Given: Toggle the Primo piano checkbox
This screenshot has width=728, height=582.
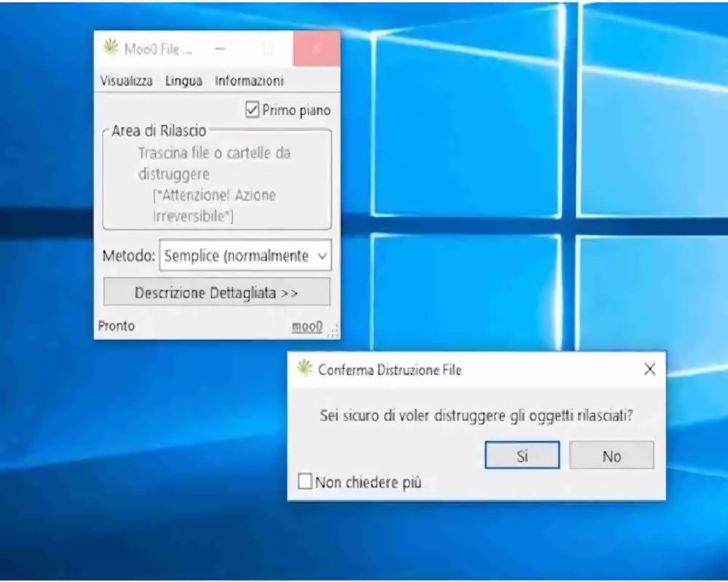Looking at the screenshot, I should [x=252, y=110].
